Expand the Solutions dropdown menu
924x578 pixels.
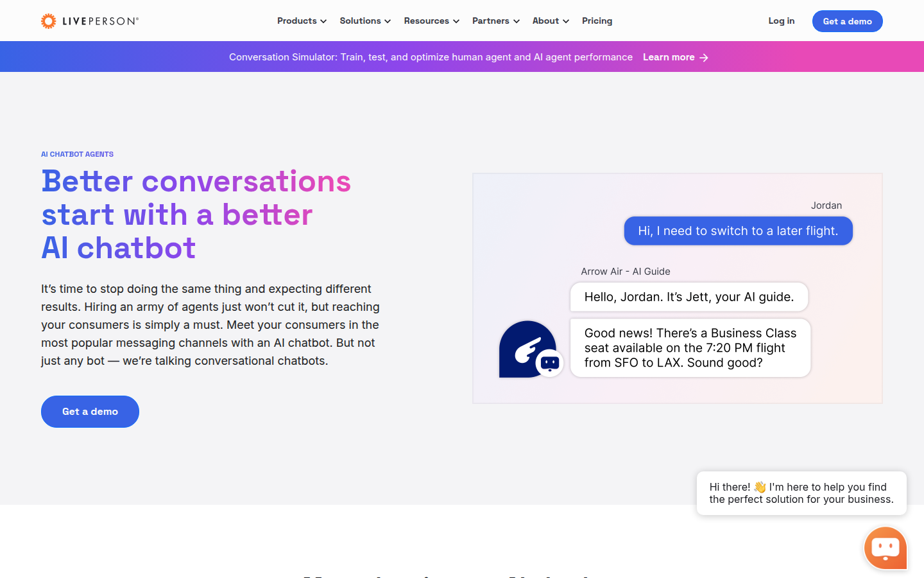(x=364, y=21)
